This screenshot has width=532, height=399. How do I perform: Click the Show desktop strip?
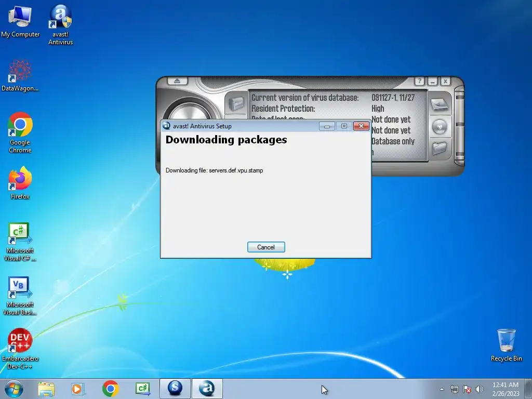click(528, 389)
